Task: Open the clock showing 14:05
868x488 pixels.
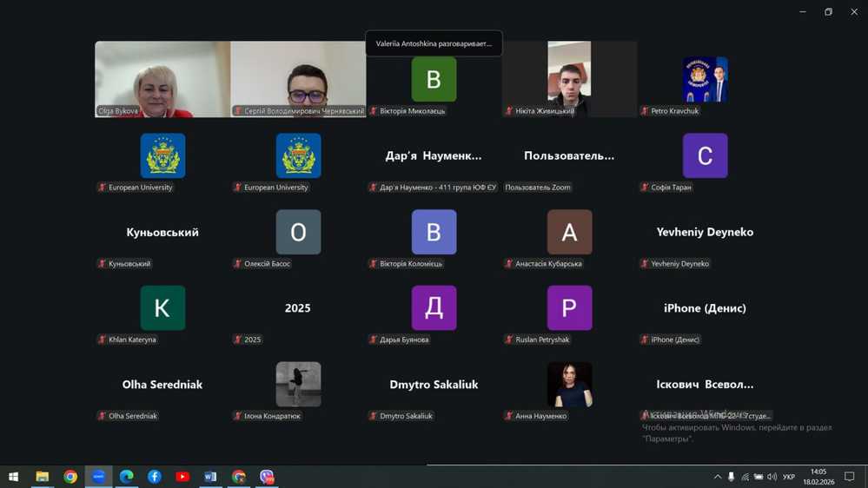Action: coord(818,472)
